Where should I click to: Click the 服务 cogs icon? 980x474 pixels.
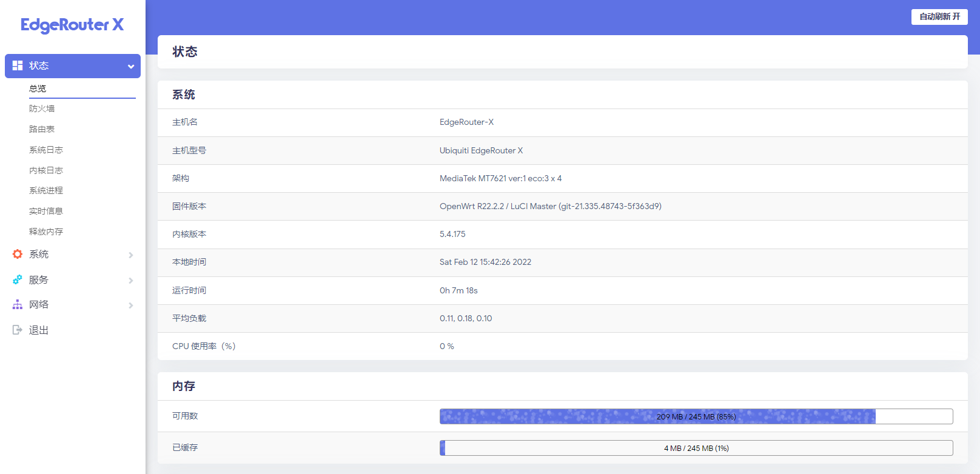click(18, 279)
